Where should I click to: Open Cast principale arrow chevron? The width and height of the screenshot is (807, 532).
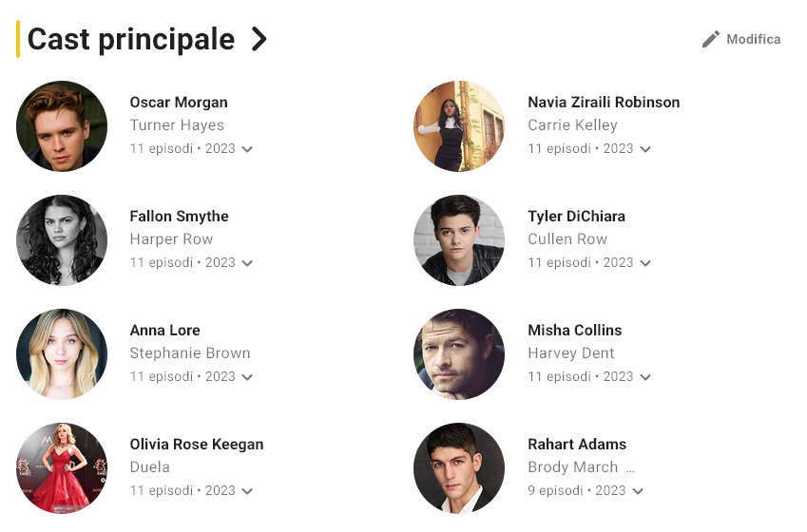(x=259, y=39)
